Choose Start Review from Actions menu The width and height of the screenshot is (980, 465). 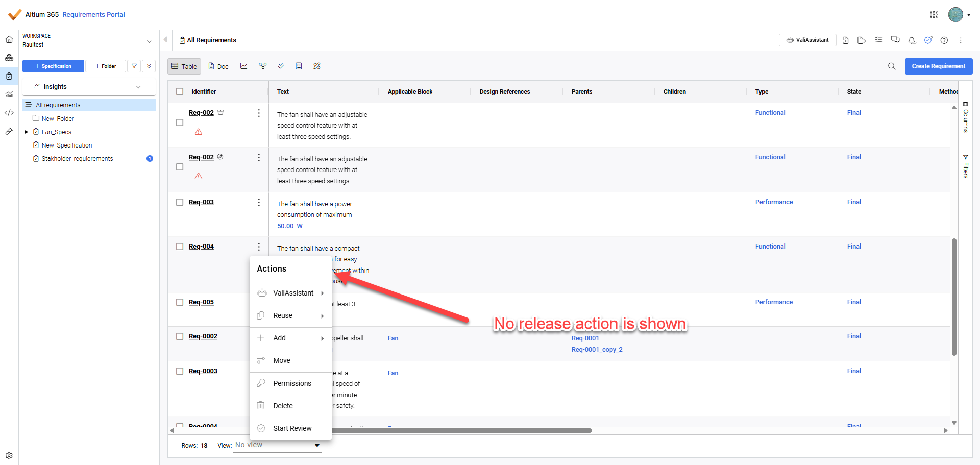click(x=292, y=428)
